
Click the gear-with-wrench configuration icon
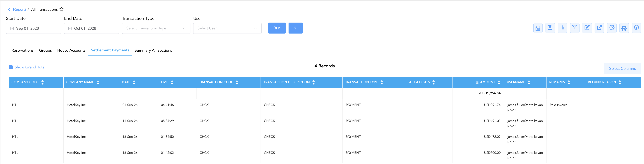pyautogui.click(x=624, y=28)
